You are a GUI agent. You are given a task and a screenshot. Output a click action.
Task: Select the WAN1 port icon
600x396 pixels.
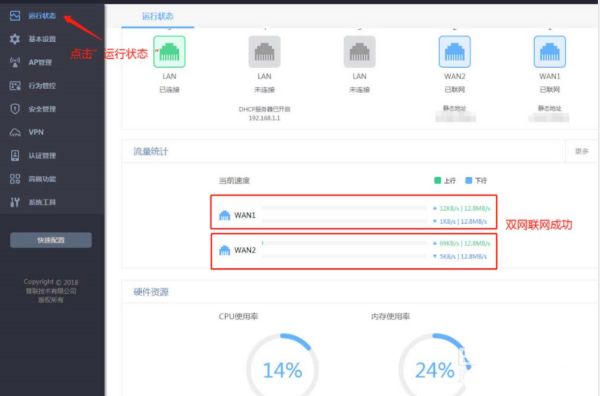tap(549, 52)
